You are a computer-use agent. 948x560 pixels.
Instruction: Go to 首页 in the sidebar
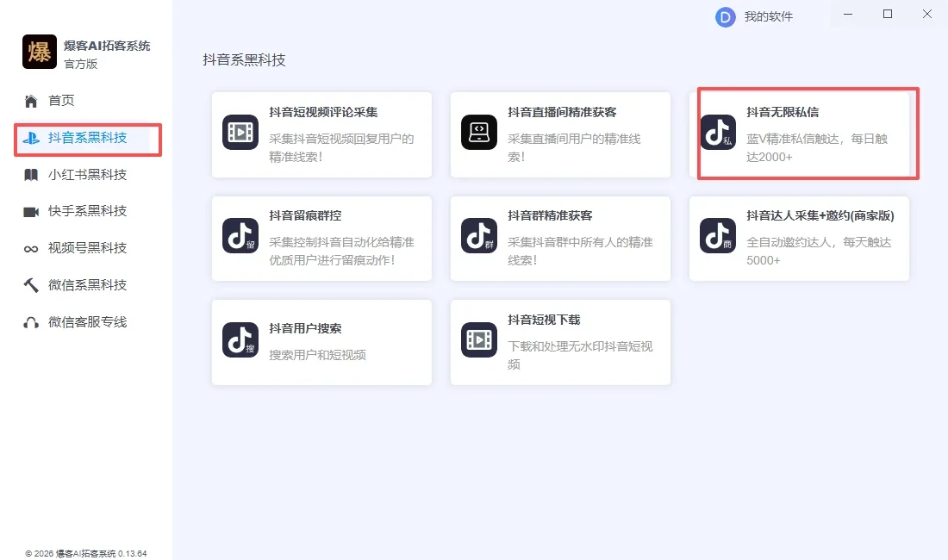pyautogui.click(x=62, y=101)
